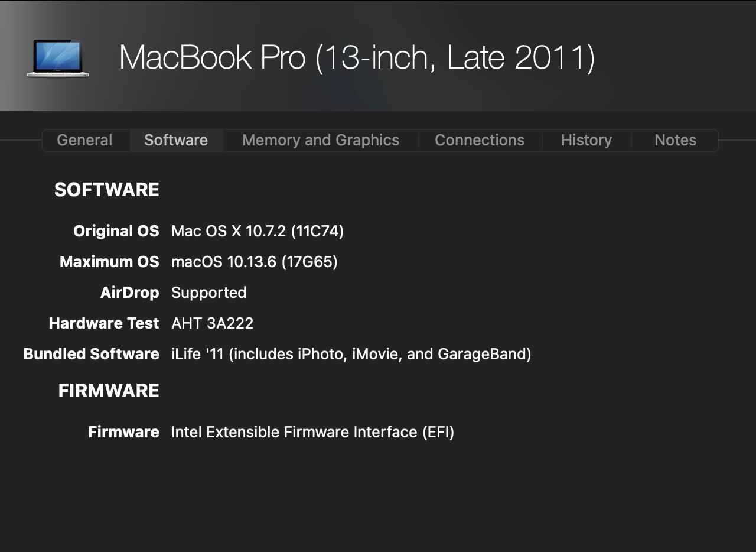Open the Notes tab
Viewport: 756px width, 552px height.
(x=675, y=140)
